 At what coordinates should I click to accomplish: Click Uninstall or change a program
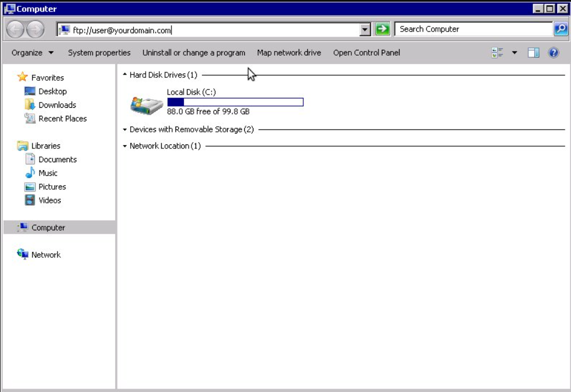[x=194, y=52]
